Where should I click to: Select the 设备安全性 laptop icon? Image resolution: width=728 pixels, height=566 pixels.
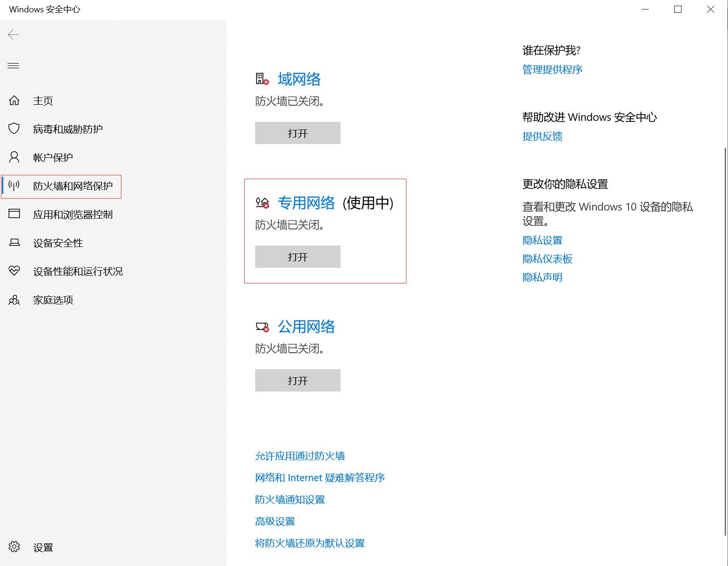tap(14, 243)
